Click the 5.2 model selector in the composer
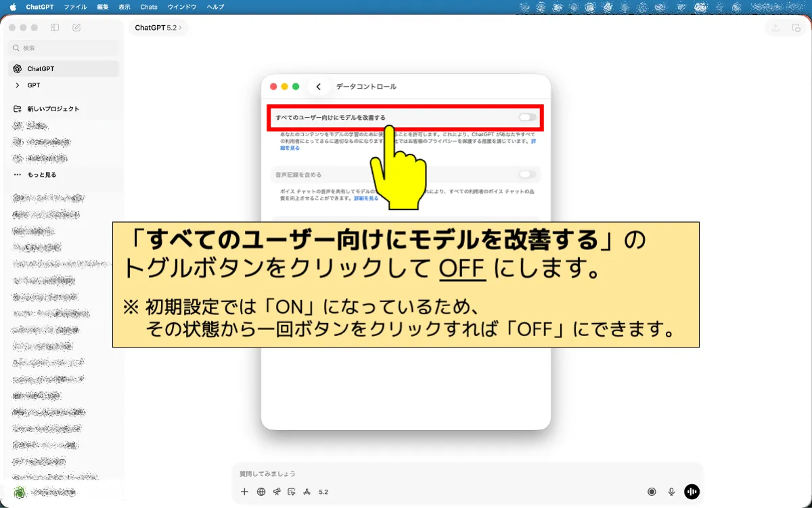Image resolution: width=812 pixels, height=508 pixels. 323,491
